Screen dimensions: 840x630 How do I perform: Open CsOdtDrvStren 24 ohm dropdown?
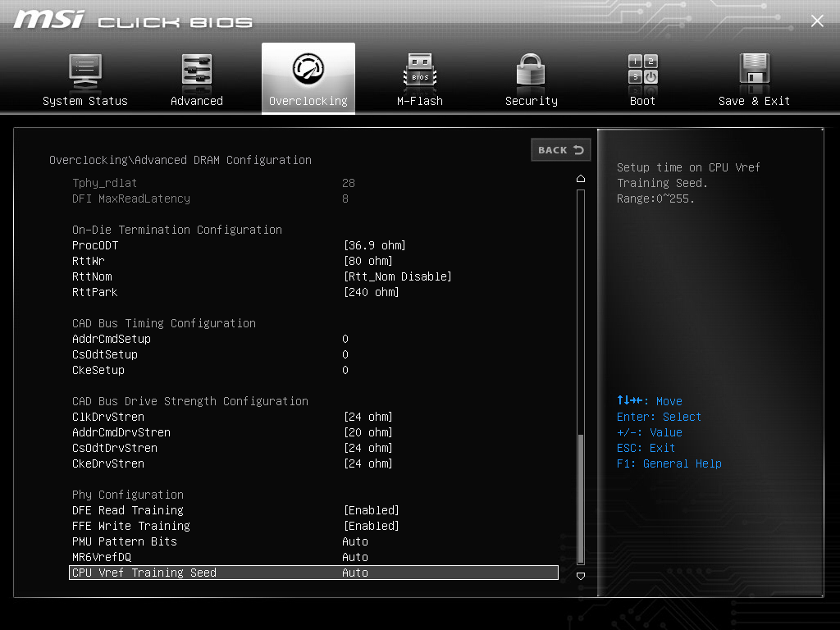point(368,448)
